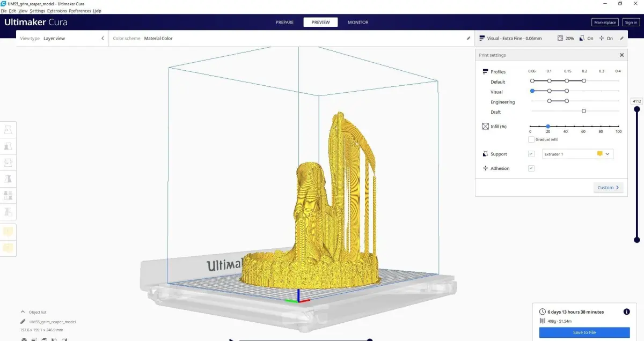
Task: Click the clock icon by print time
Action: click(543, 312)
